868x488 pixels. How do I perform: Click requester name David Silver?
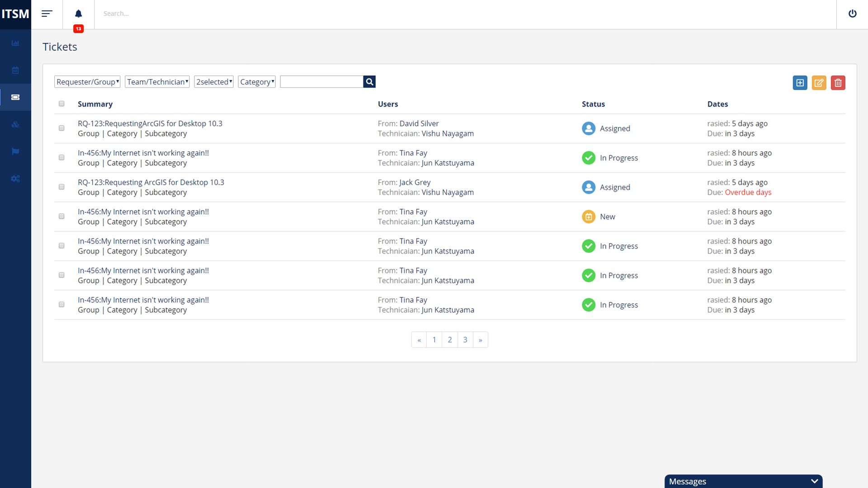[419, 123]
